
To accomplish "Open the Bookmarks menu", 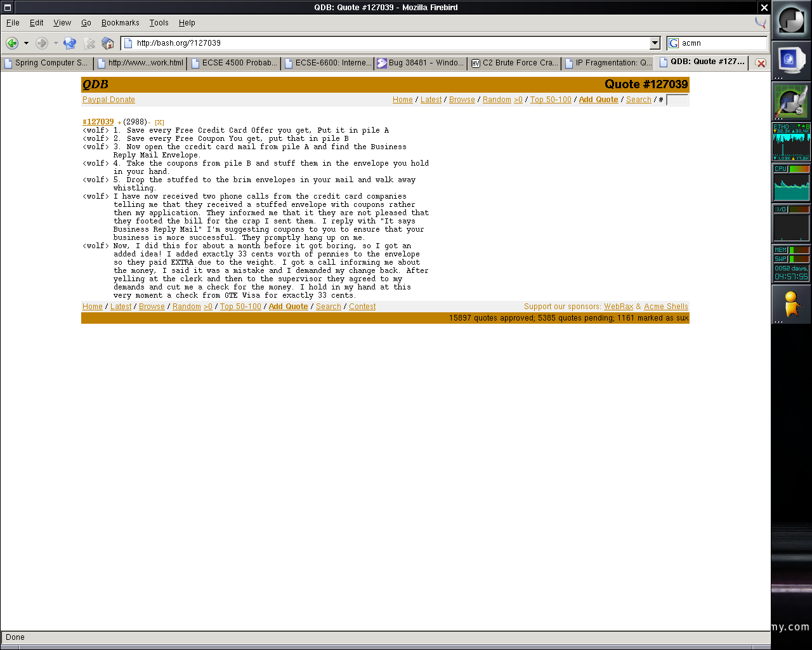I will click(120, 23).
